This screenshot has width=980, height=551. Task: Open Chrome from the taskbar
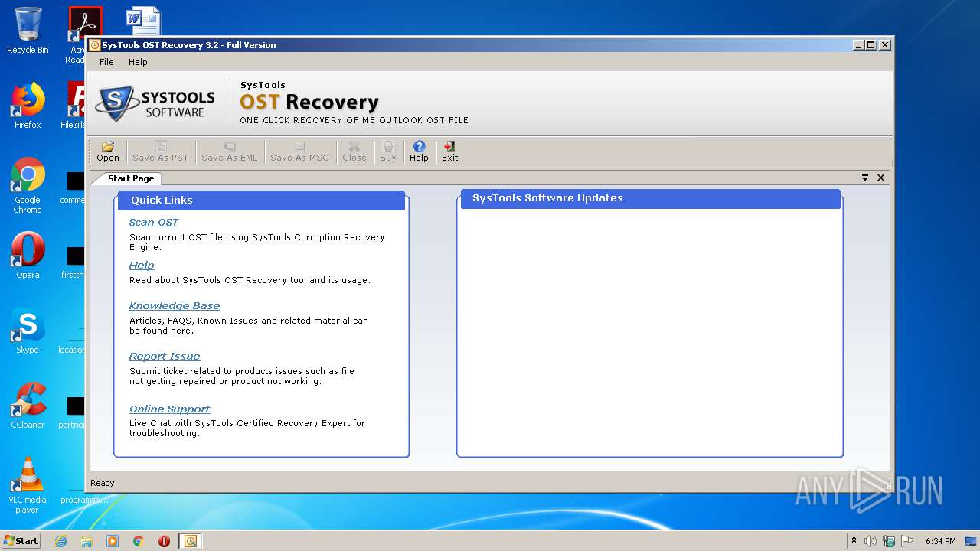139,541
